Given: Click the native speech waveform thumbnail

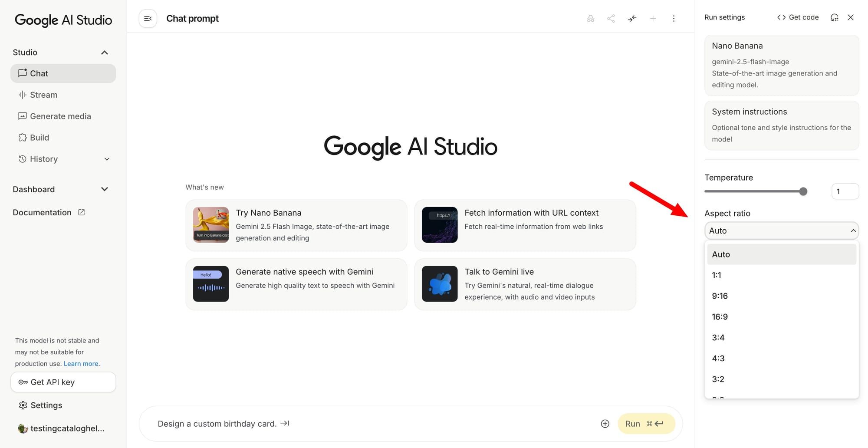Looking at the screenshot, I should tap(211, 284).
